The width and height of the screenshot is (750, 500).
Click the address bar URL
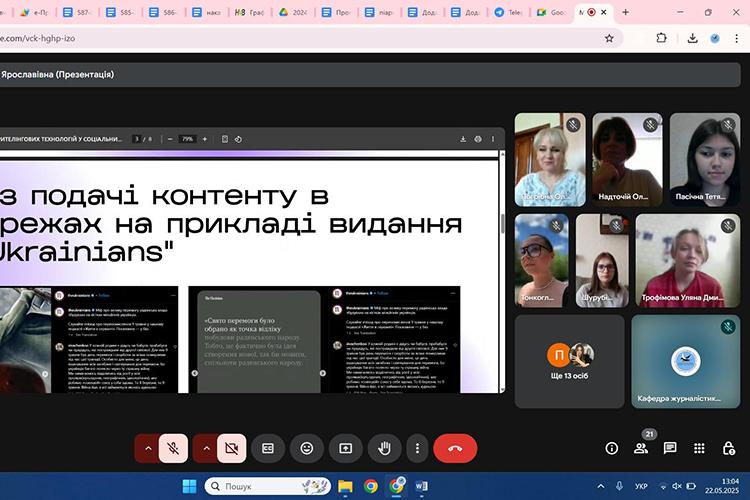pyautogui.click(x=38, y=38)
